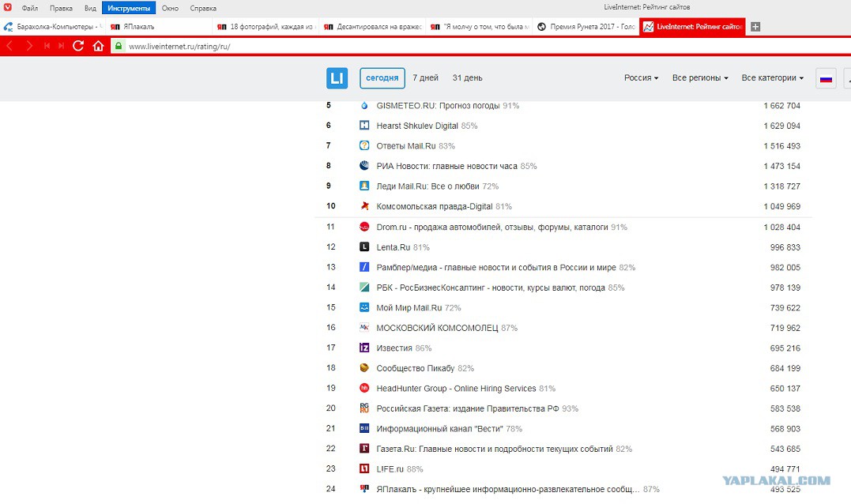Go back using the back arrow

[x=9, y=46]
